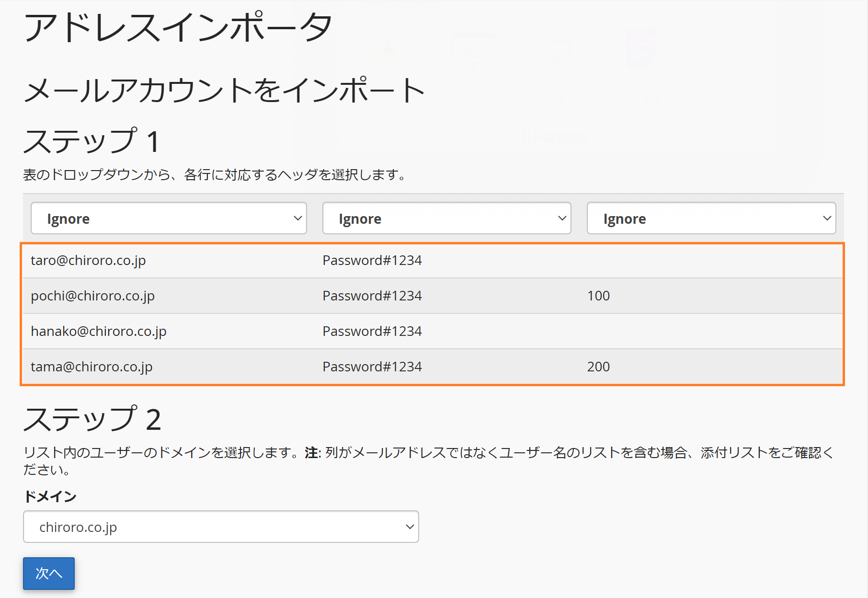Image resolution: width=868 pixels, height=598 pixels.
Task: Select the tama@chiroro.co.jp cell
Action: tap(91, 367)
